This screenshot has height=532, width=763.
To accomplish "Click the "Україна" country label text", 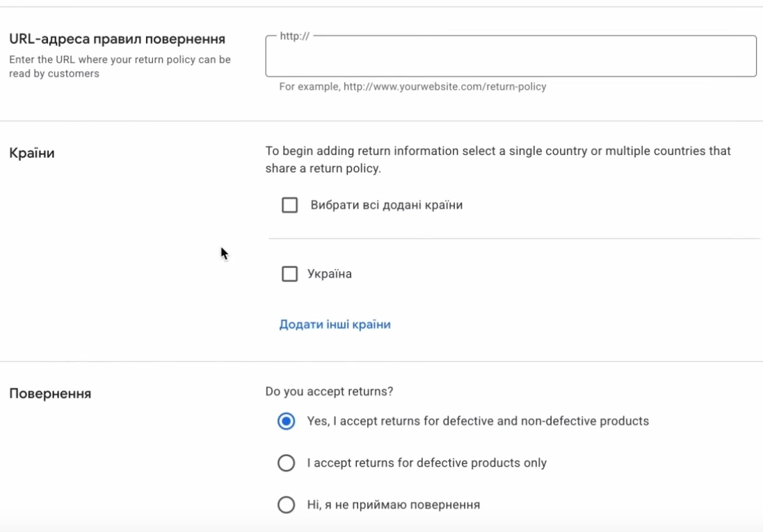I will point(330,274).
